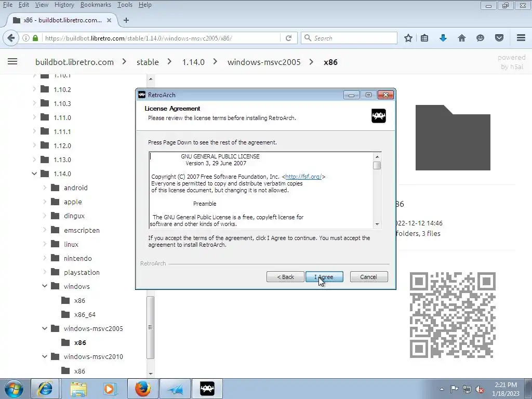Viewport: 532px width, 399px height.
Task: Click the Action Center flag tray icon
Action: (454, 389)
